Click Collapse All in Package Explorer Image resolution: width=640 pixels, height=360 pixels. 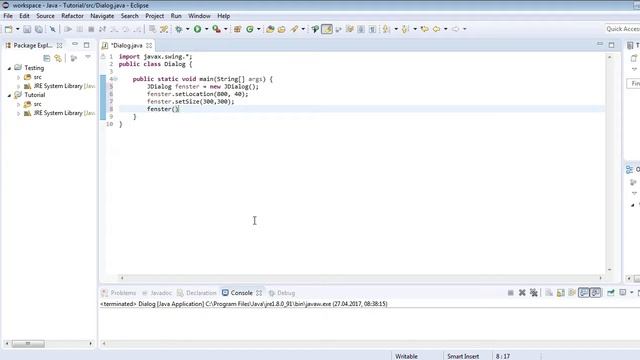point(47,58)
